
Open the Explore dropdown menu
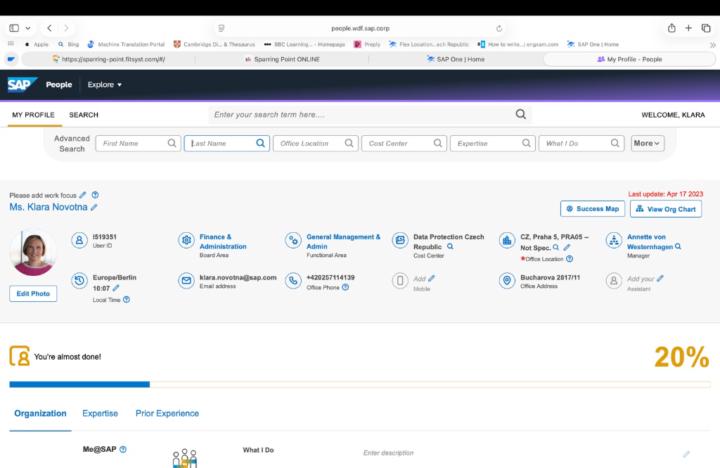105,85
